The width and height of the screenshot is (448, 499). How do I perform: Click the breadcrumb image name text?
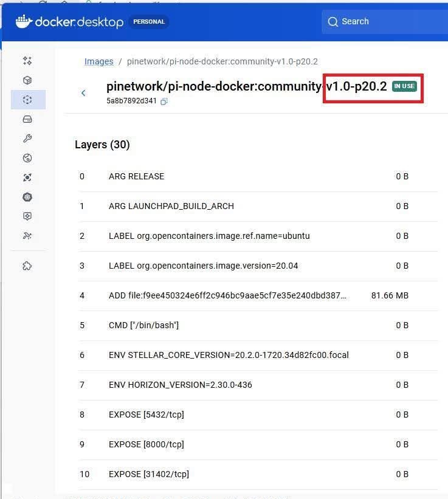coord(222,61)
